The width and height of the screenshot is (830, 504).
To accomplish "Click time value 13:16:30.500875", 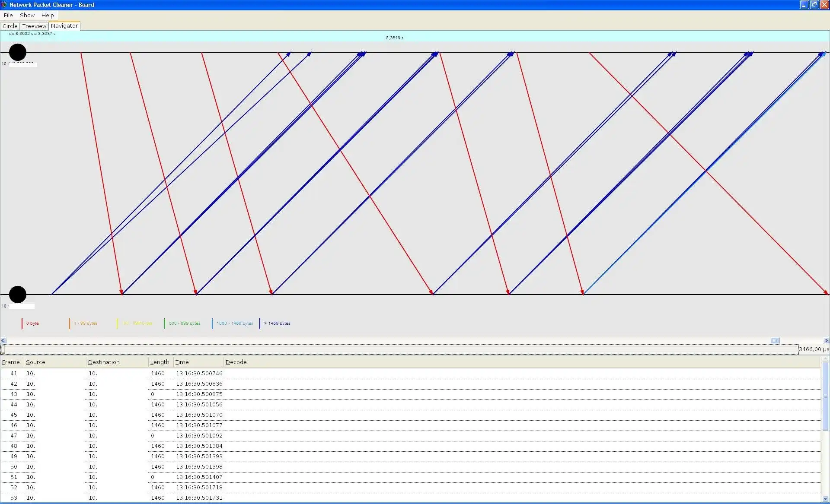I will [x=199, y=394].
